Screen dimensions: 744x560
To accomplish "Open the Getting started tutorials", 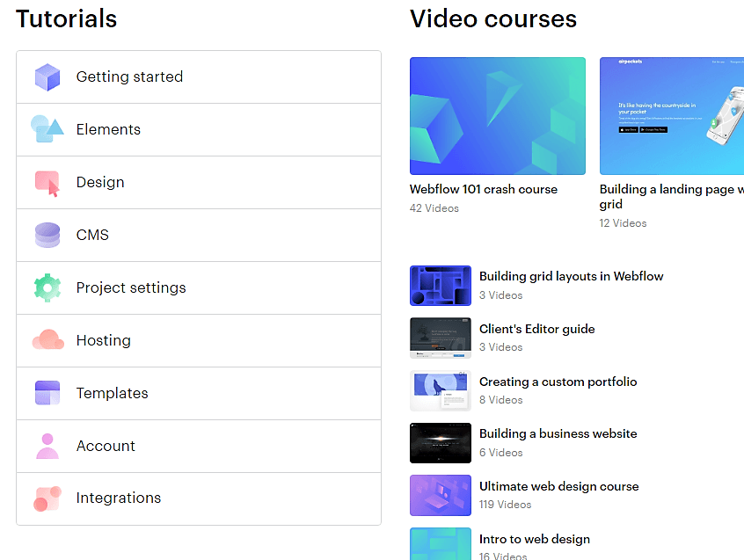I will 199,76.
